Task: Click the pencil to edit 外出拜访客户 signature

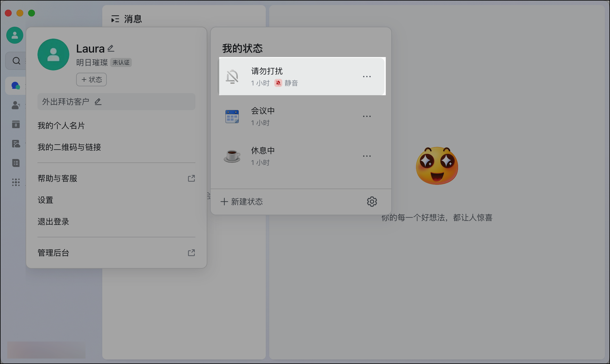Action: click(x=98, y=101)
